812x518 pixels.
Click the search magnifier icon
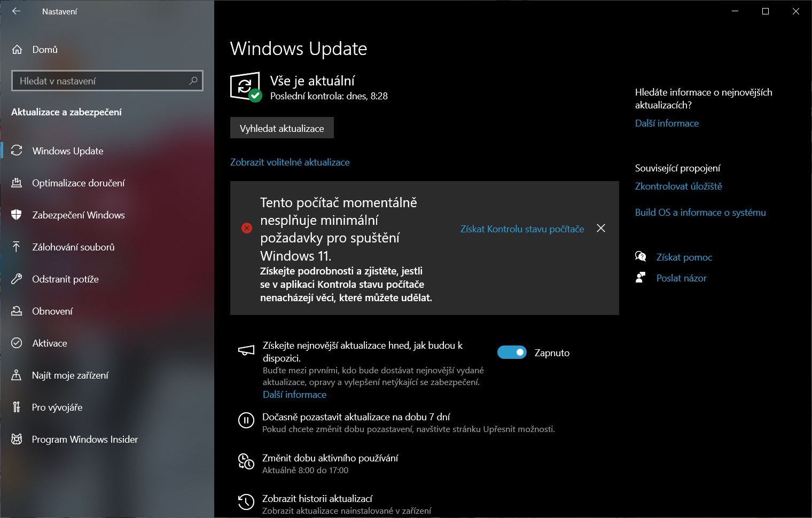pyautogui.click(x=193, y=81)
